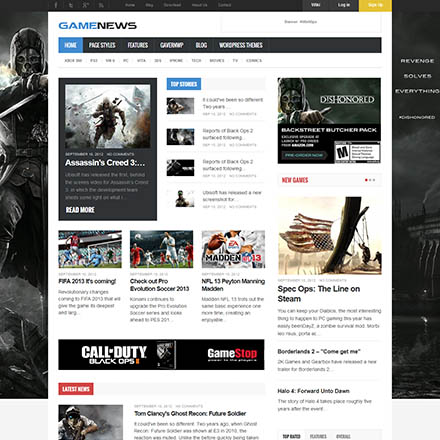440x440 pixels.
Task: Select the TV category
Action: pyautogui.click(x=235, y=61)
